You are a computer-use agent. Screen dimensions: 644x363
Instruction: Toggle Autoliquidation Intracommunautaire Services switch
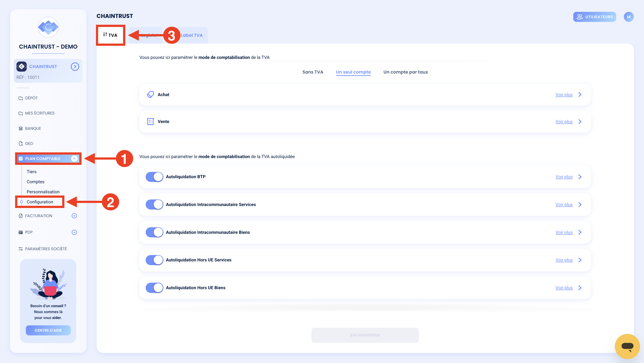click(x=154, y=204)
